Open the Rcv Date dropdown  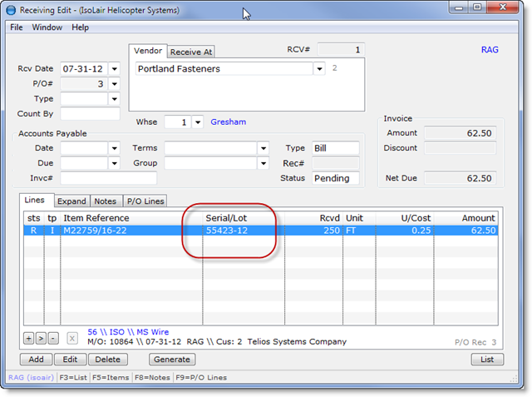[x=114, y=69]
